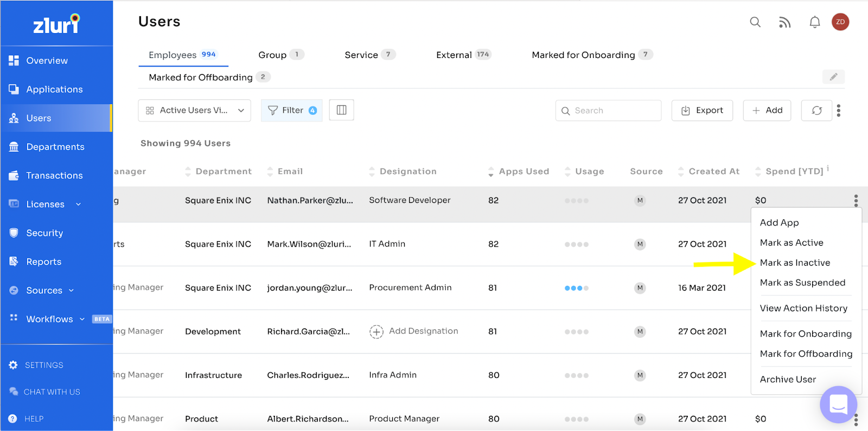Click usage dots in jordan.young row

(x=576, y=288)
